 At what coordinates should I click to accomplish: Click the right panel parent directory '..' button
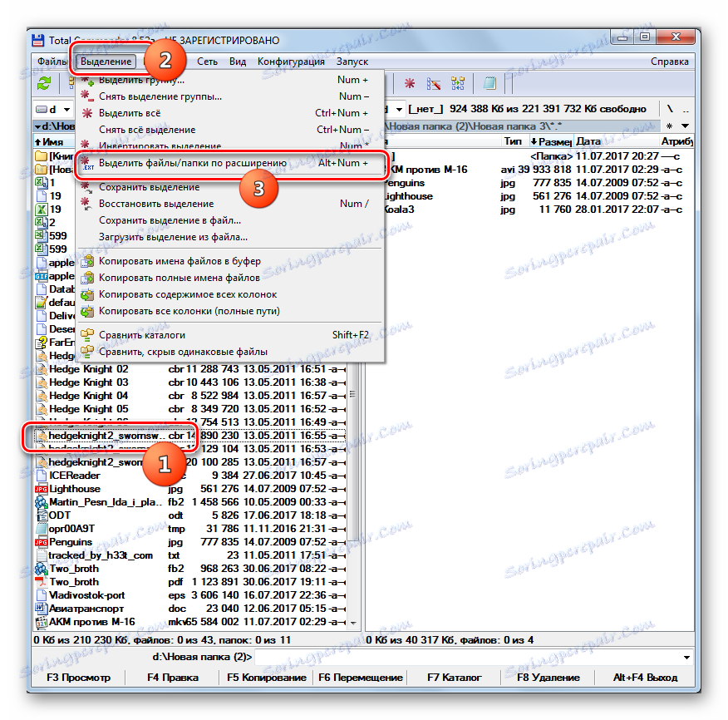[x=686, y=109]
